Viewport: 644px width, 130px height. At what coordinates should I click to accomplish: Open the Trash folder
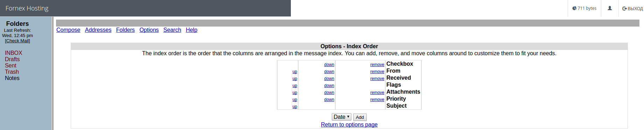(12, 72)
